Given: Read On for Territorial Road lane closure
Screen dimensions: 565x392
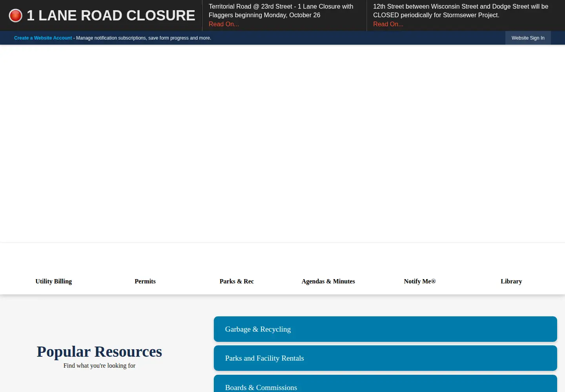Looking at the screenshot, I should click(224, 24).
